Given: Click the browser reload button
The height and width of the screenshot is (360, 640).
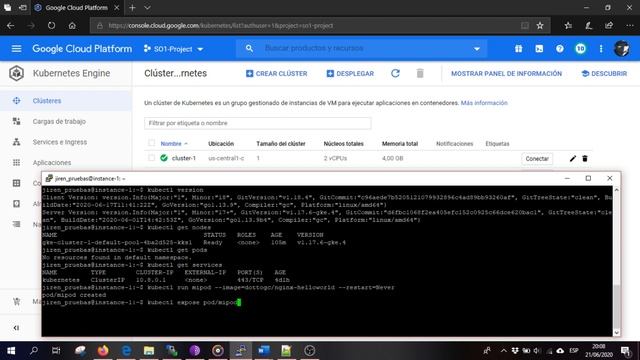Looking at the screenshot, I should [x=51, y=25].
